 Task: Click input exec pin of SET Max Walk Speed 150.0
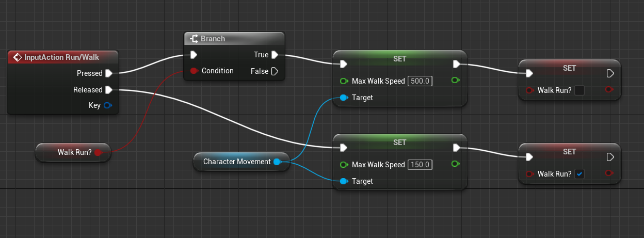(x=343, y=148)
